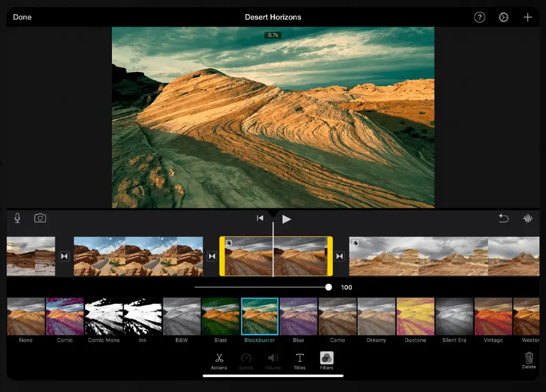
Task: Open project settings gear icon
Action: 503,17
